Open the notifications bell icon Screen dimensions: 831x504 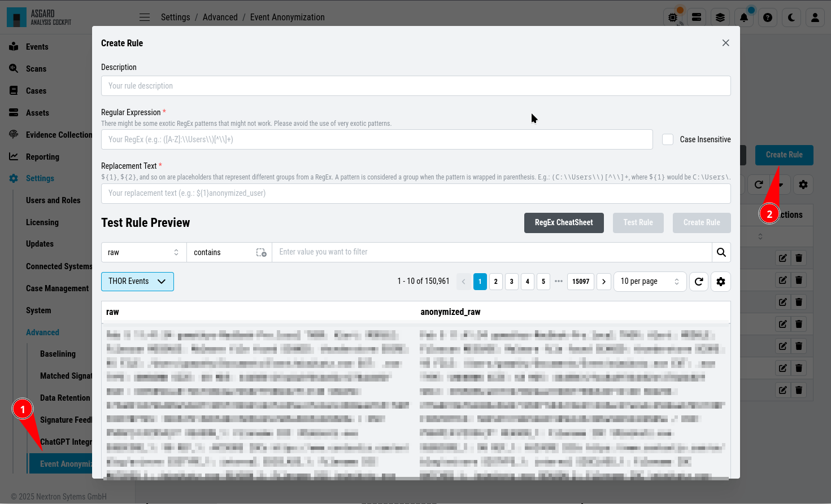pos(744,17)
